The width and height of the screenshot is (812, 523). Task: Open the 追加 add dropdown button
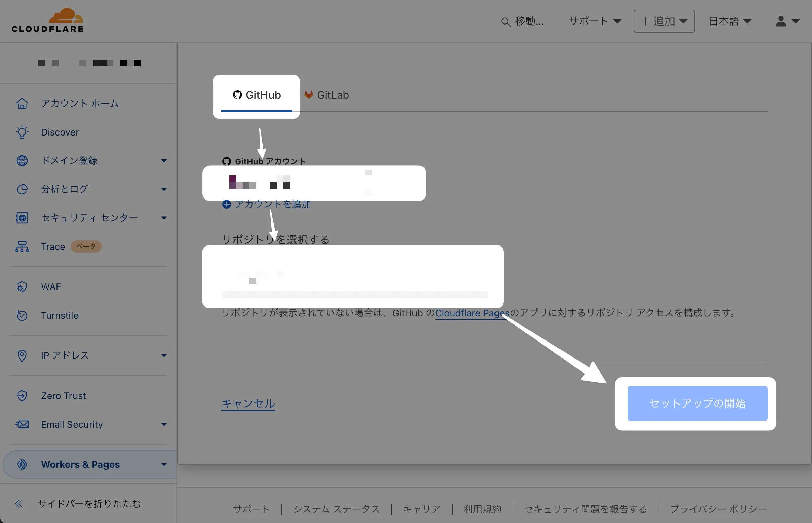(x=664, y=21)
